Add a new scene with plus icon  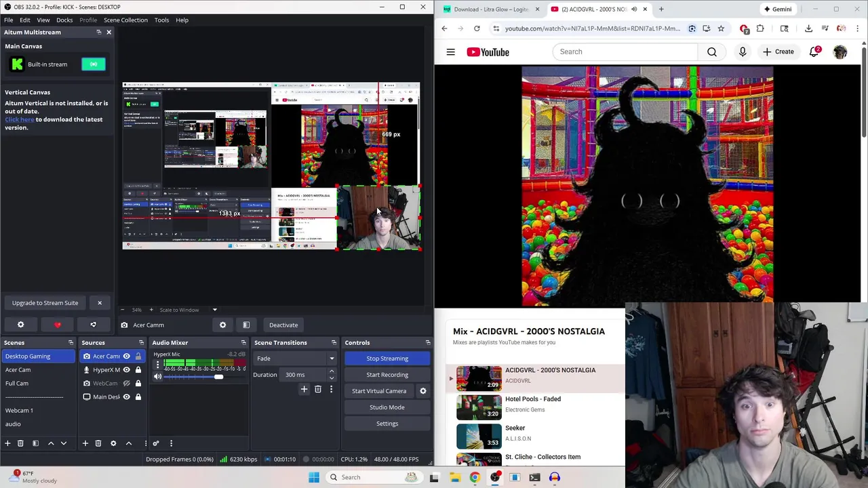click(7, 443)
